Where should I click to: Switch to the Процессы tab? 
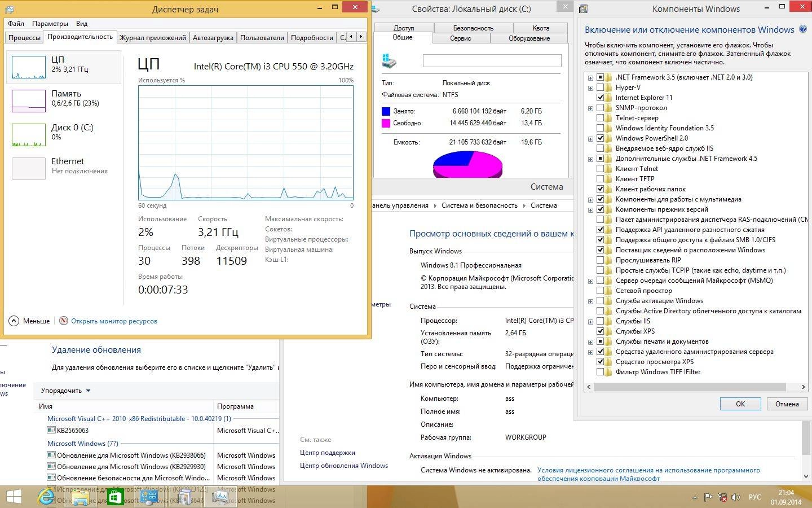click(x=24, y=37)
